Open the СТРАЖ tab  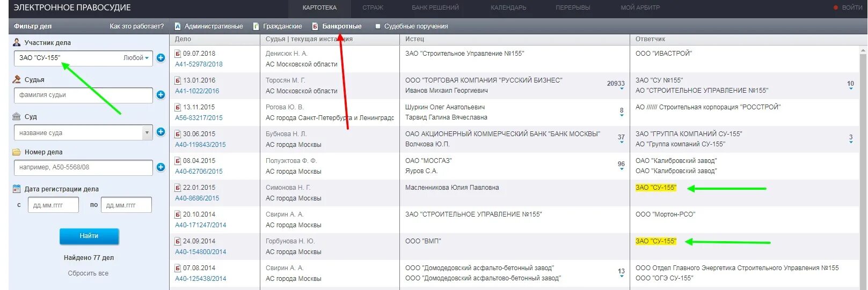373,8
